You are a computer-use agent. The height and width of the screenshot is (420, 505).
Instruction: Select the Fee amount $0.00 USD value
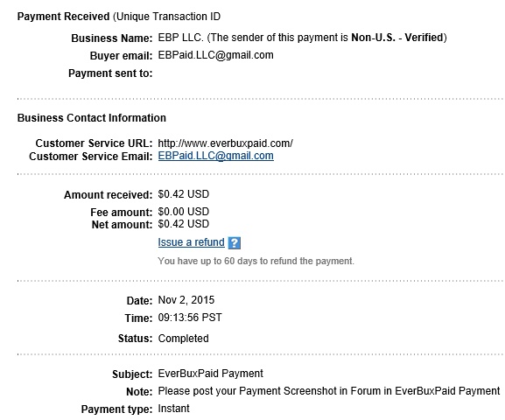[184, 212]
